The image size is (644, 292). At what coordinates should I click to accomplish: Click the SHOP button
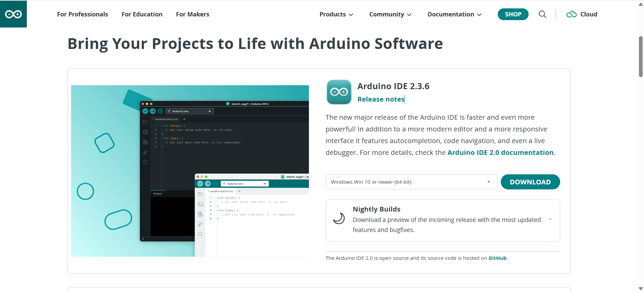(x=513, y=14)
